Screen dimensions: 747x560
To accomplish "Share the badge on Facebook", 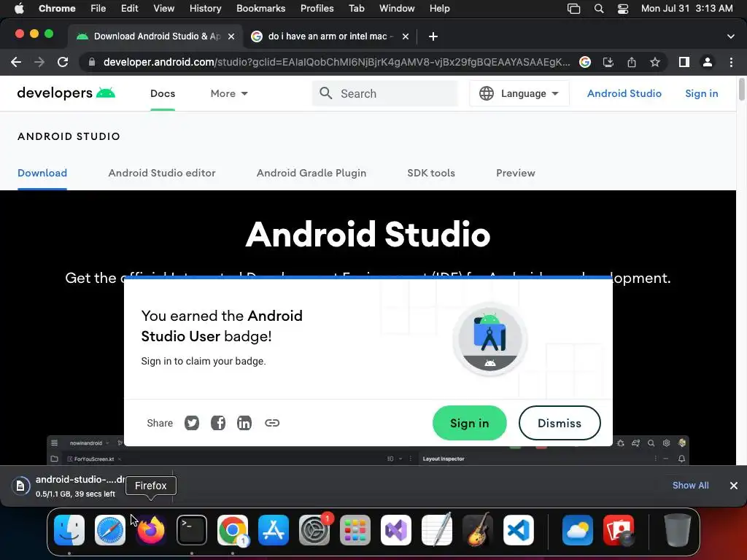I will click(218, 423).
